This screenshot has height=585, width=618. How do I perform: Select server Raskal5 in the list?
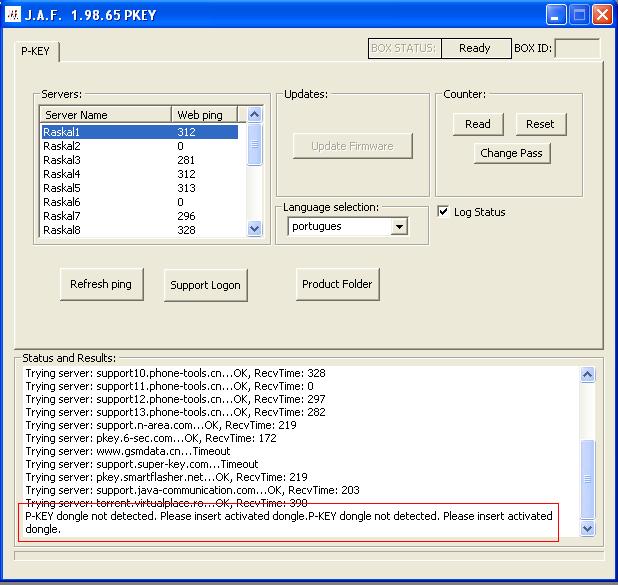[x=140, y=188]
